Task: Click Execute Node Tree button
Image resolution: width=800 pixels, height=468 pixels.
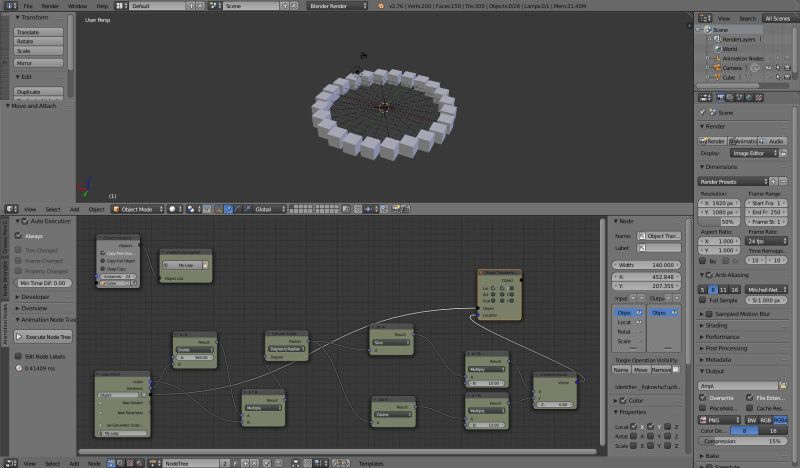Action: click(43, 337)
